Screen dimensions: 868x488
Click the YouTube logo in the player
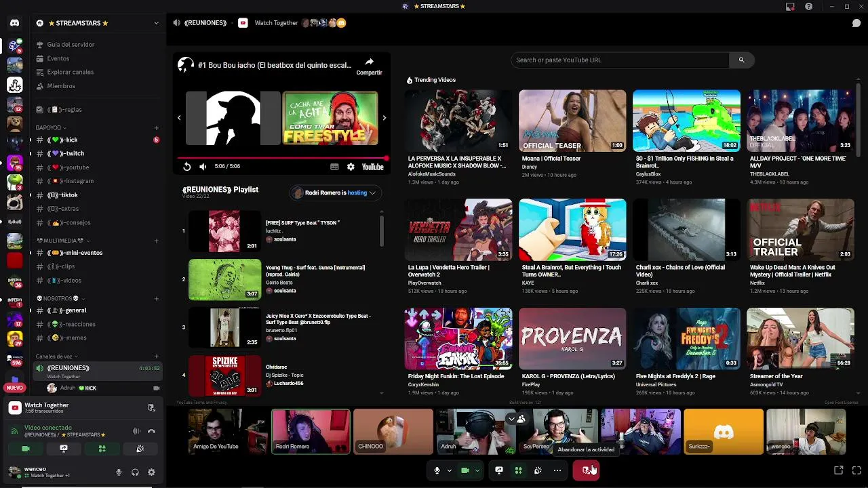pos(372,167)
